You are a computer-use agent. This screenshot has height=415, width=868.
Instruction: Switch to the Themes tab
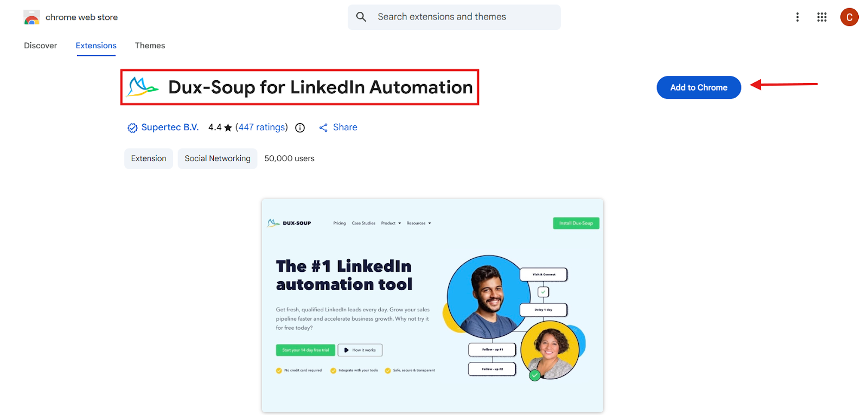[x=150, y=46]
